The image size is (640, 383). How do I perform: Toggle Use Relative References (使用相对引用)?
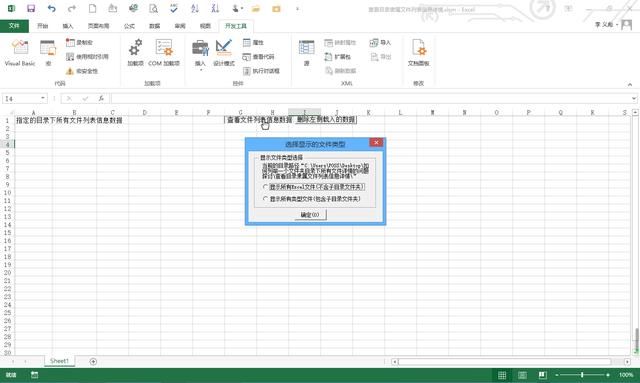coord(87,57)
